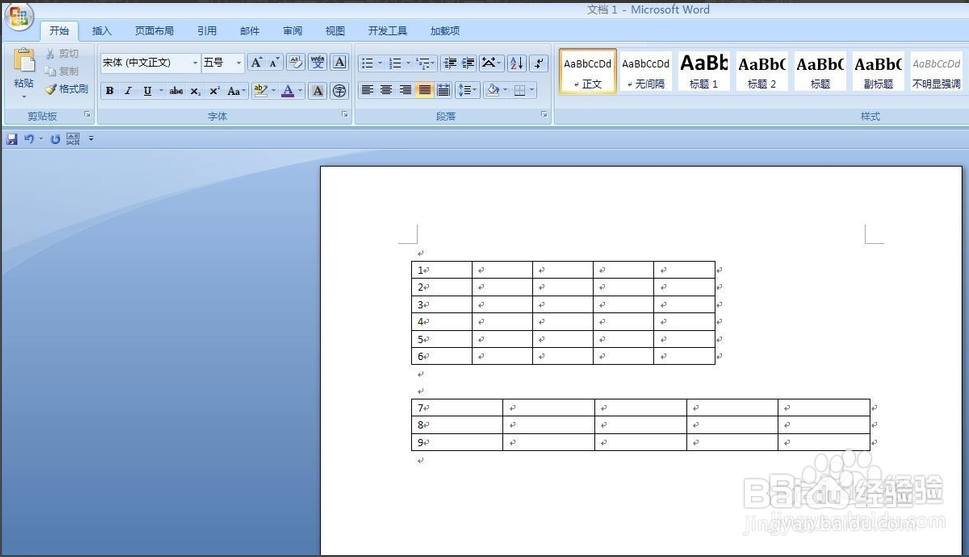Open the 审阅 (Review) tab
The image size is (969, 557).
[x=292, y=31]
